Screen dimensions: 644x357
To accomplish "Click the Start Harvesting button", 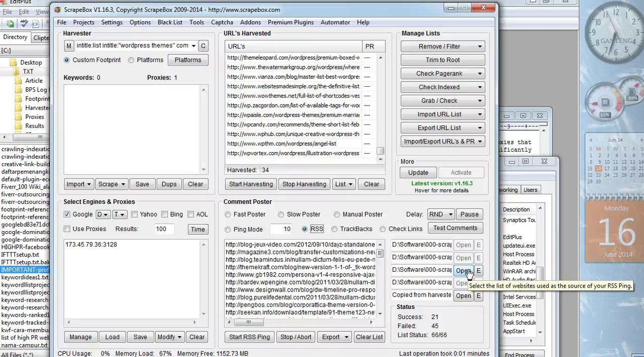I will click(x=251, y=184).
